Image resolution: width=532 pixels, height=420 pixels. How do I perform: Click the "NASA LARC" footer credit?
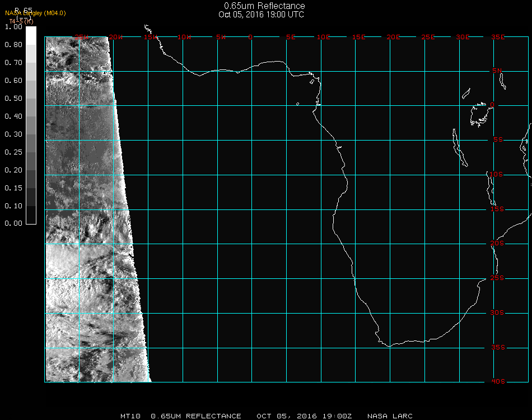[x=390, y=416]
